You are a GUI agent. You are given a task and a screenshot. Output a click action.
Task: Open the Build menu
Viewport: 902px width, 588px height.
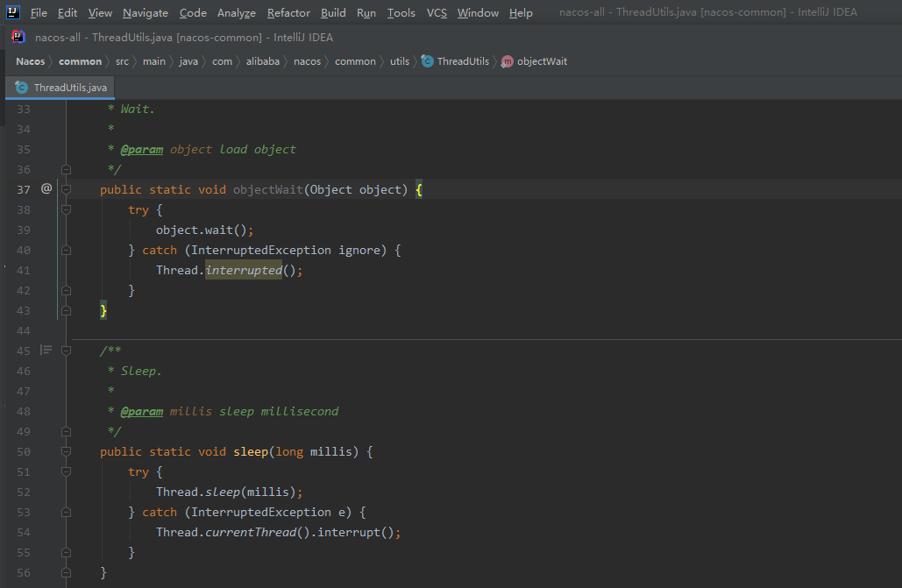coord(333,12)
